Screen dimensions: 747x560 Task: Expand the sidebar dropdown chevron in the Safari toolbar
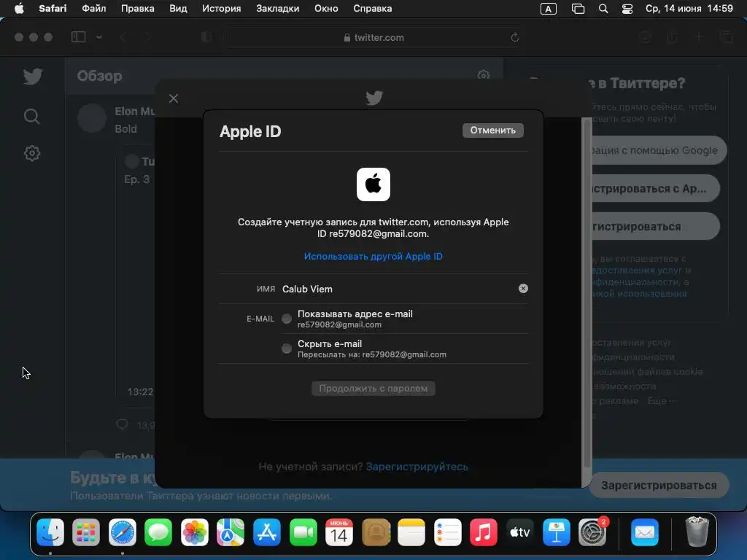(x=99, y=37)
